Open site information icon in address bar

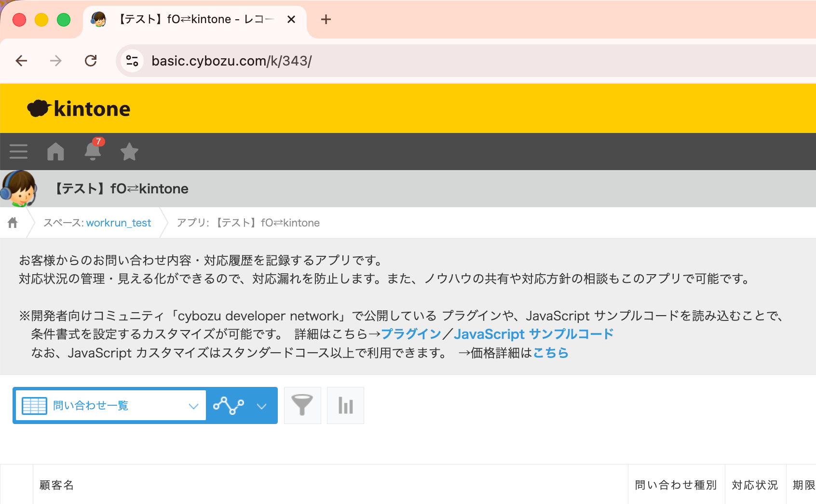(x=132, y=61)
